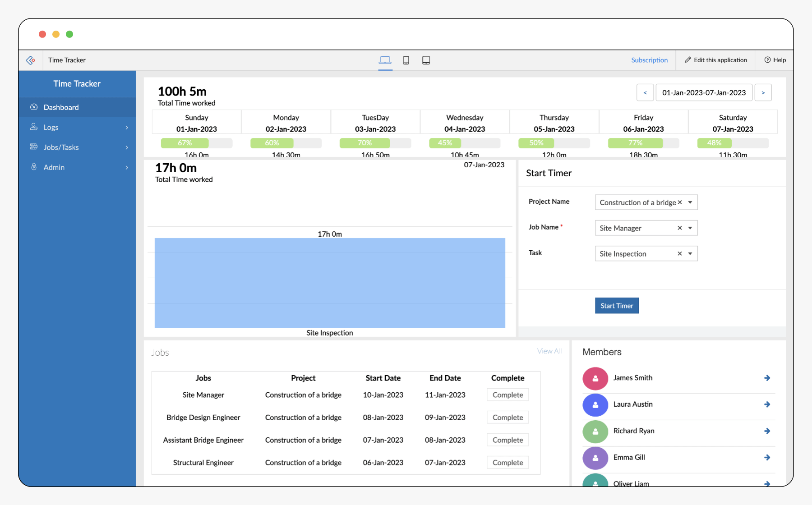Open the Job Name dropdown
Viewport: 812px width, 505px height.
click(x=690, y=228)
